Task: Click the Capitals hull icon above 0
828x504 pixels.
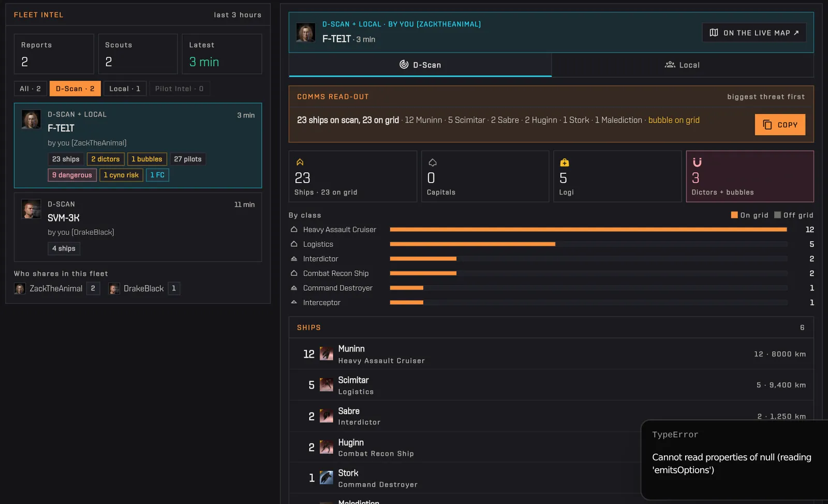Action: tap(433, 162)
